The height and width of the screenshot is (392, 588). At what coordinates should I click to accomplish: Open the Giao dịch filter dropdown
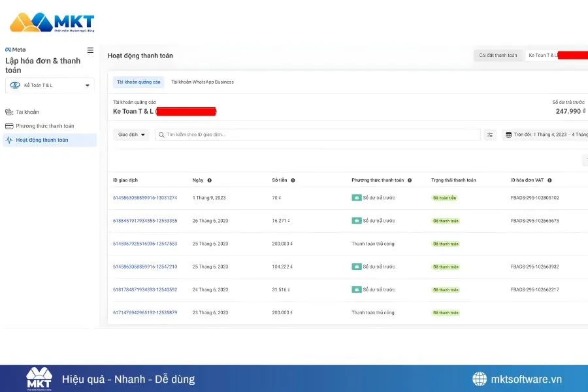click(x=131, y=135)
